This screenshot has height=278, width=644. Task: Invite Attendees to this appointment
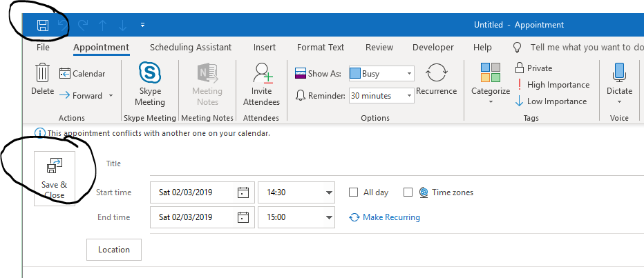point(262,84)
